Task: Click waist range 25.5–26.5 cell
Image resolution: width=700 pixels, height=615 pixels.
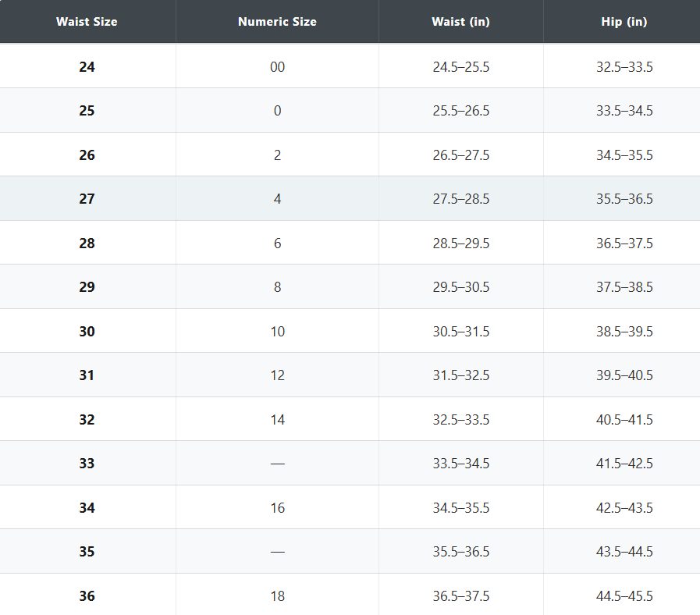Action: [460, 110]
